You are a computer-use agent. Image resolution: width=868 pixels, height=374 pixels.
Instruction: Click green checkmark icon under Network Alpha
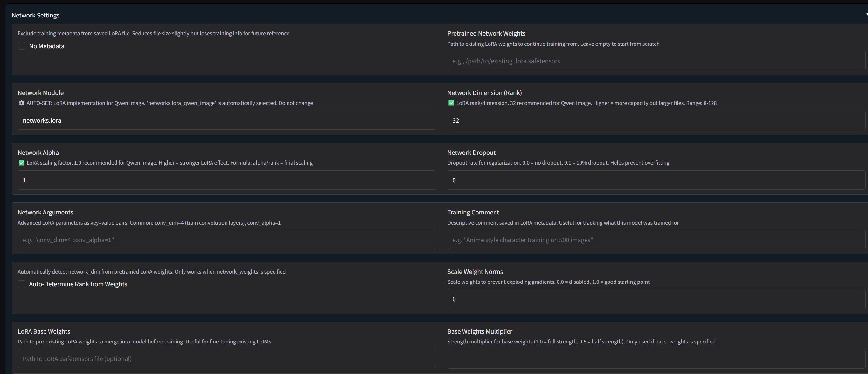tap(22, 163)
